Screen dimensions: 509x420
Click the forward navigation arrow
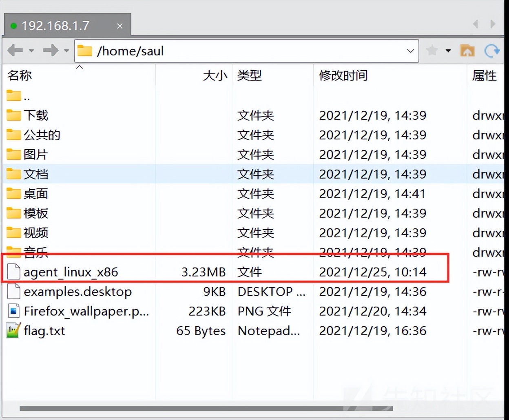point(51,51)
